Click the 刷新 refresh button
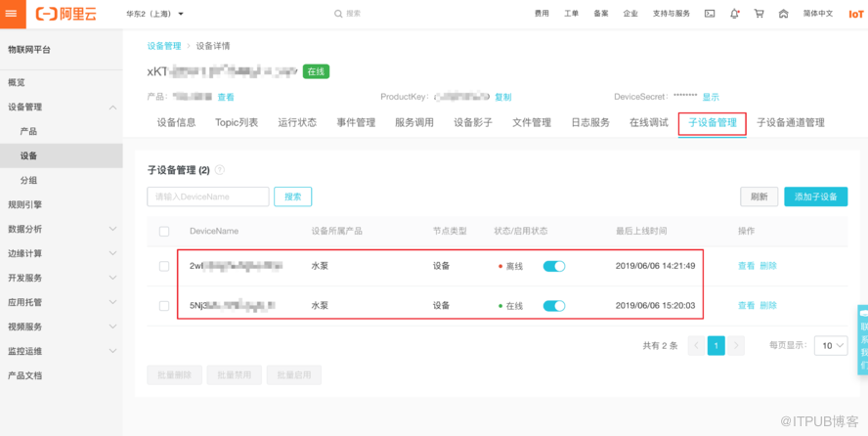Screen dimensions: 868x436 tap(759, 196)
